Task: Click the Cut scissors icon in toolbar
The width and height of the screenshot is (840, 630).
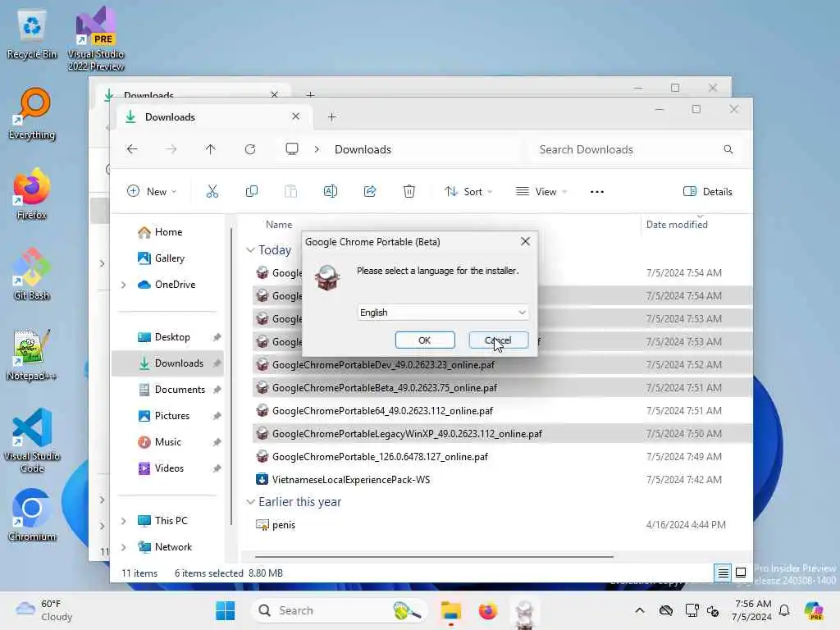Action: coord(212,191)
